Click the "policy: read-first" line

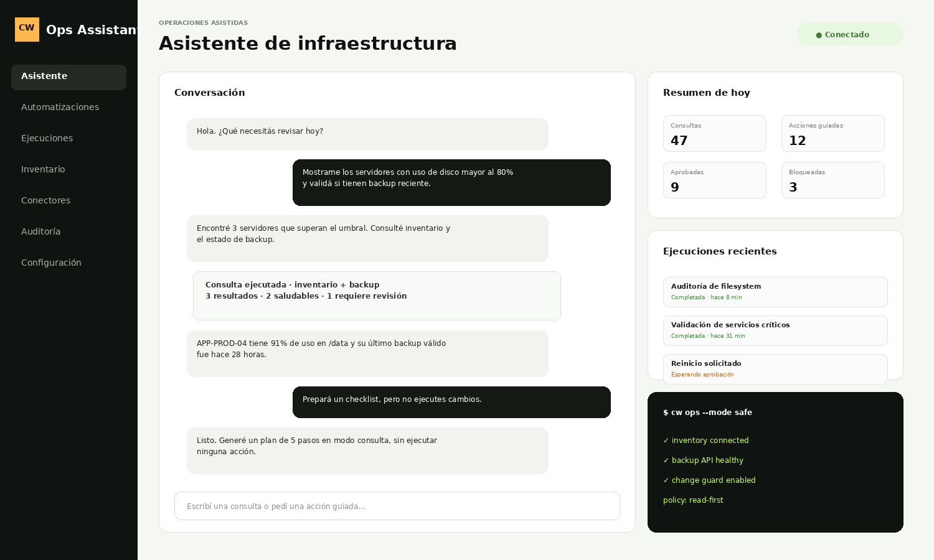click(693, 500)
